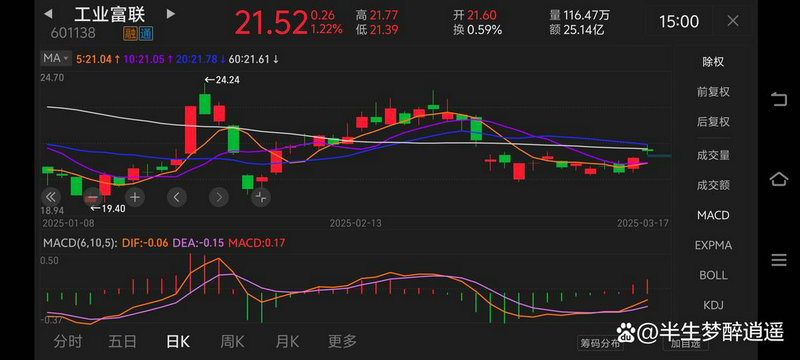Image resolution: width=800 pixels, height=360 pixels.
Task: Tap MA20 value 20:21.78
Action: [x=201, y=59]
